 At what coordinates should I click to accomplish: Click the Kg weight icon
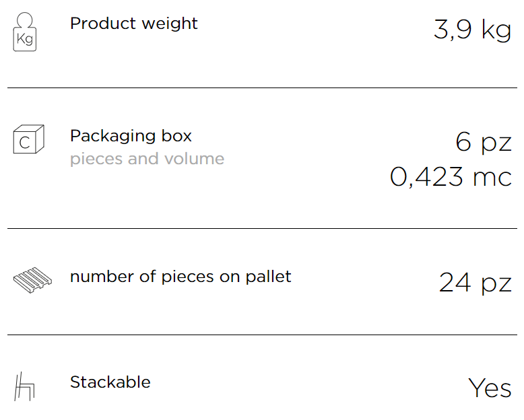pyautogui.click(x=25, y=32)
